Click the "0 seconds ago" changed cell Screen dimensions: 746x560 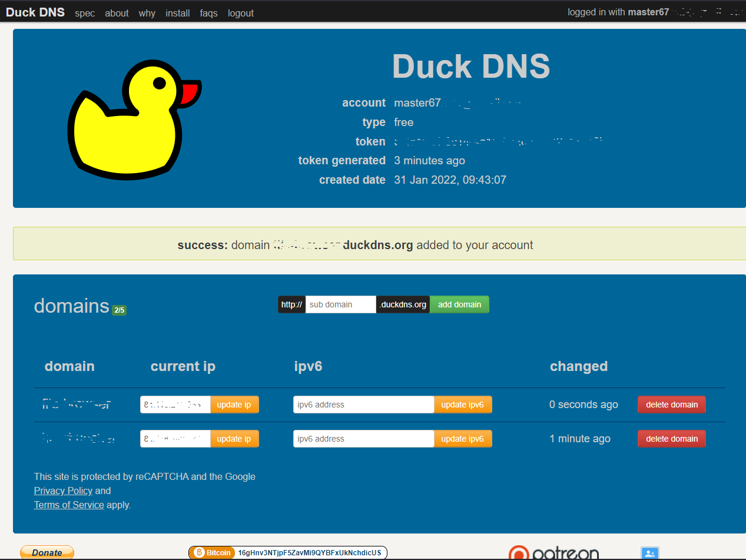coord(583,405)
